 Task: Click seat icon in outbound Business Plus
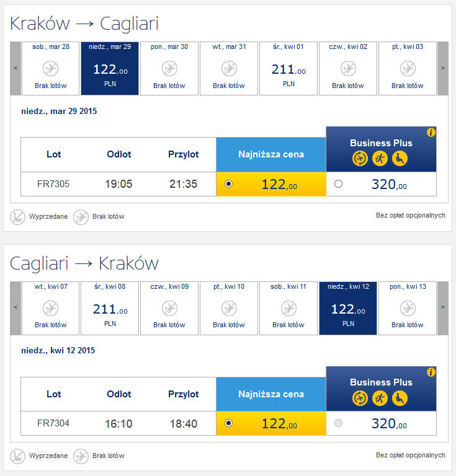coord(400,159)
